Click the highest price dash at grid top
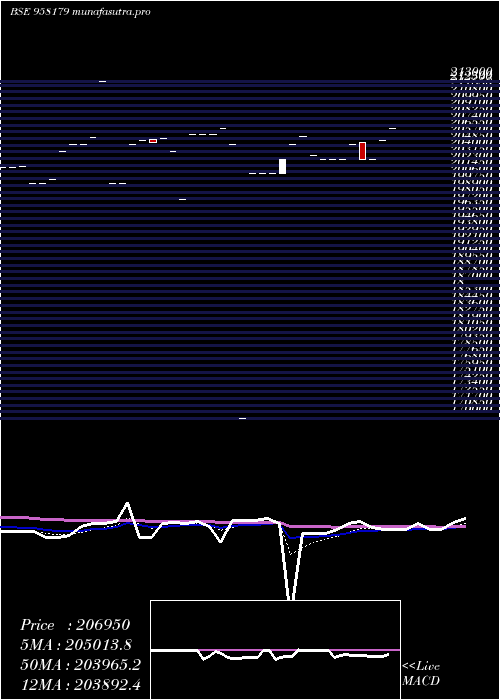 pyautogui.click(x=102, y=81)
